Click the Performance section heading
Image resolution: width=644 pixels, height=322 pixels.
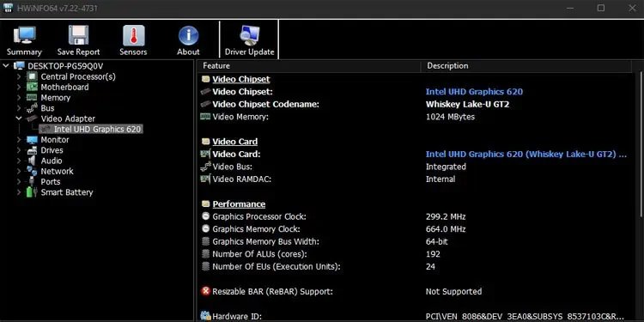coord(239,204)
